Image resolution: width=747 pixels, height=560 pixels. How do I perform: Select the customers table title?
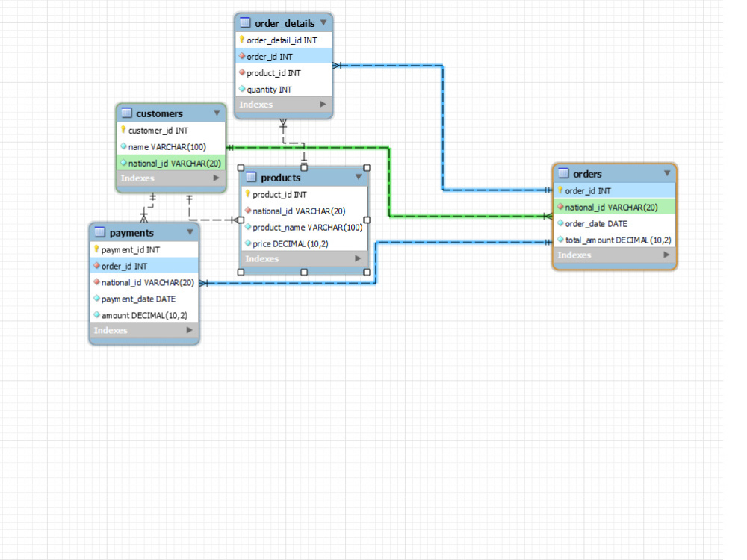pos(159,113)
